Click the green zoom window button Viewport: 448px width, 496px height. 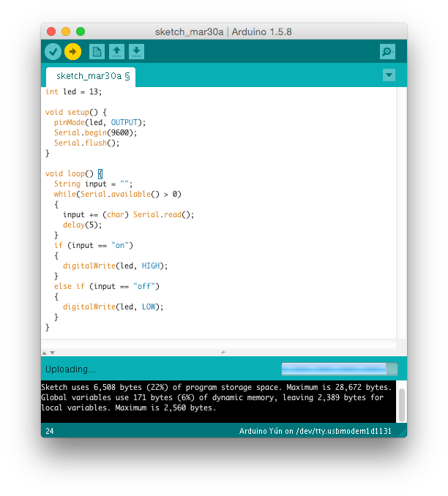tap(81, 31)
